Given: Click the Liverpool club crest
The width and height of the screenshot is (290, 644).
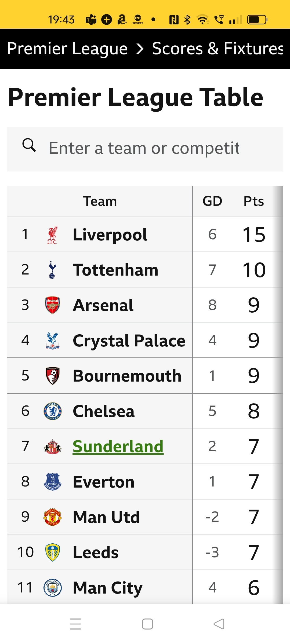Looking at the screenshot, I should point(52,235).
